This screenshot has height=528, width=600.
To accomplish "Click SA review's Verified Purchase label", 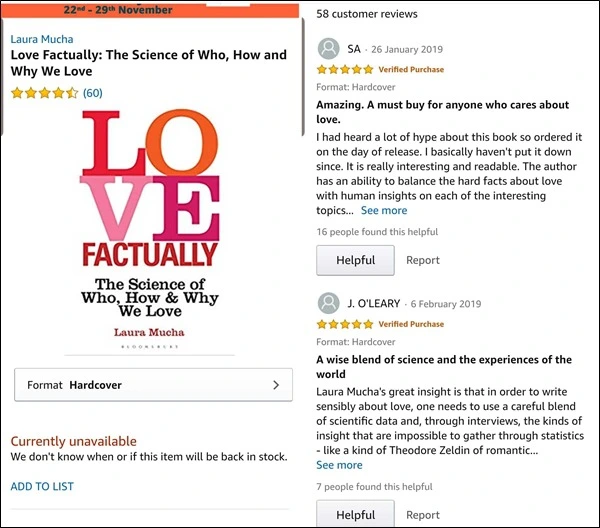I will coord(411,70).
